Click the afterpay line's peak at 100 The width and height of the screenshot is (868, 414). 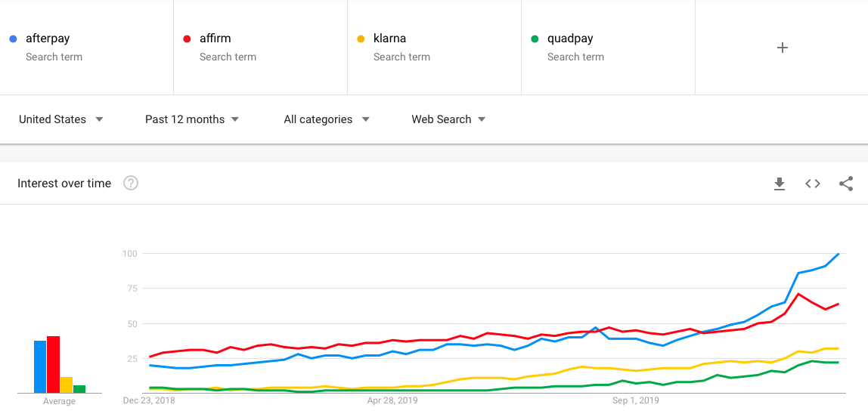(839, 254)
